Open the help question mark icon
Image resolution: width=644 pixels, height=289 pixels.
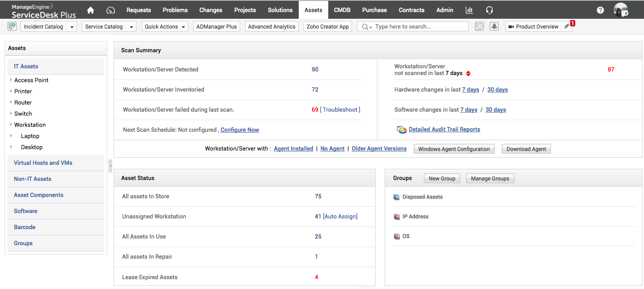(600, 10)
